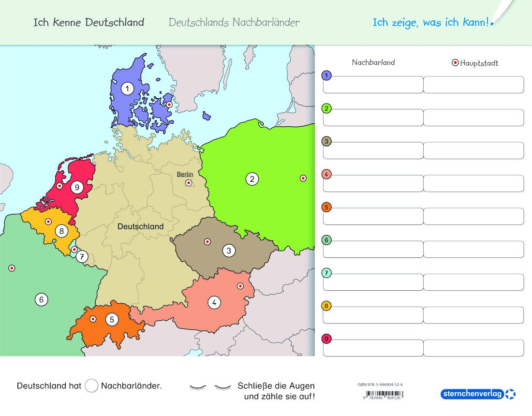Click the number 1 marker on the map
This screenshot has width=532, height=416.
coord(127,89)
